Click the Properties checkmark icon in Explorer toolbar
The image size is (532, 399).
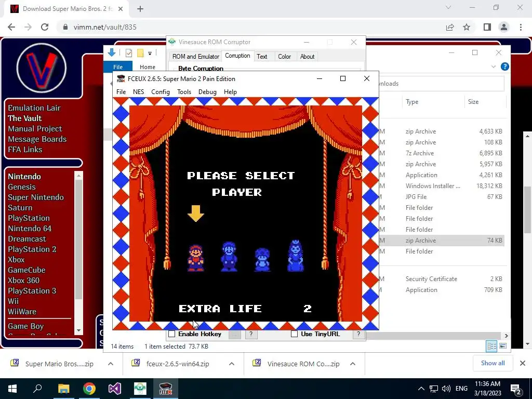click(x=129, y=53)
